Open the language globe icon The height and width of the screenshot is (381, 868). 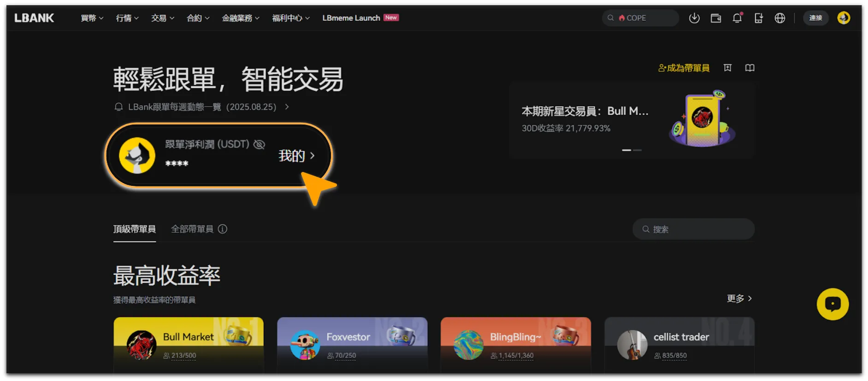tap(779, 18)
